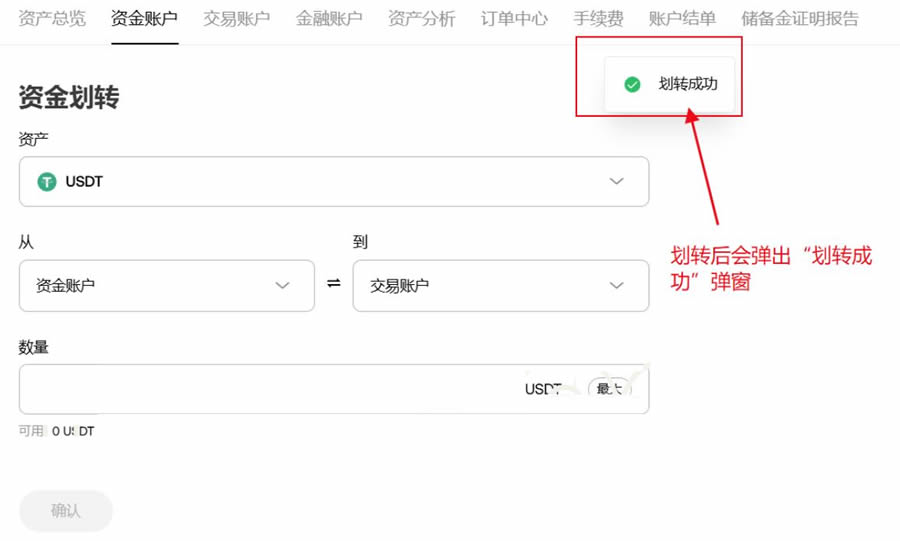Click the 划转成功 toast message
This screenshot has width=900, height=541.
tap(688, 85)
